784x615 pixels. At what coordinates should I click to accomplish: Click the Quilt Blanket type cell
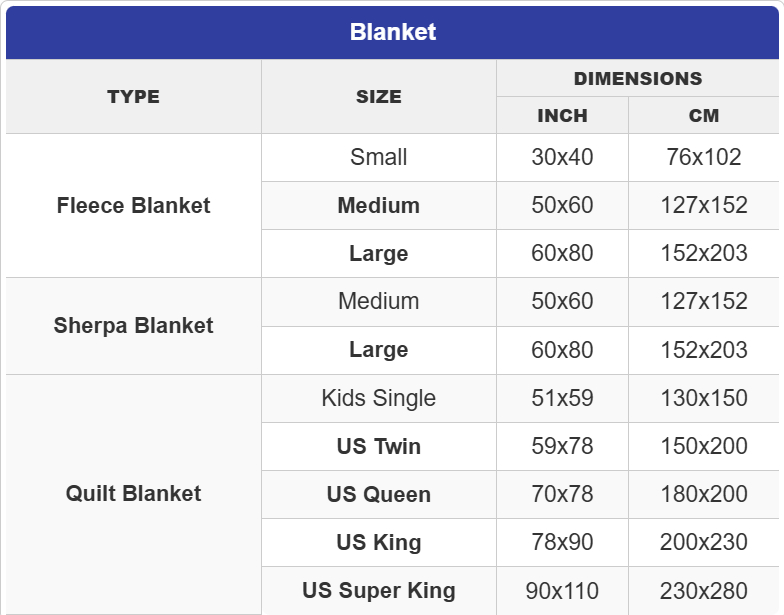[x=133, y=494]
